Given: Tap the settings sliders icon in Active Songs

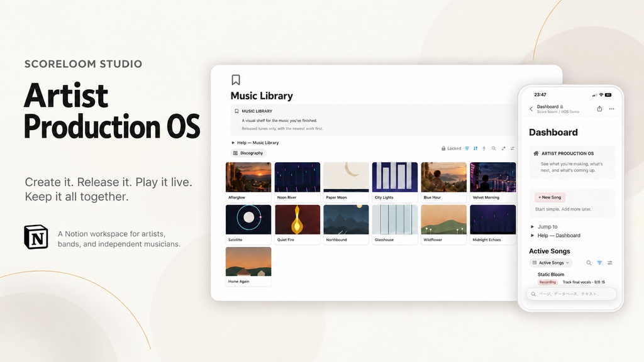Looking at the screenshot, I should [x=610, y=263].
